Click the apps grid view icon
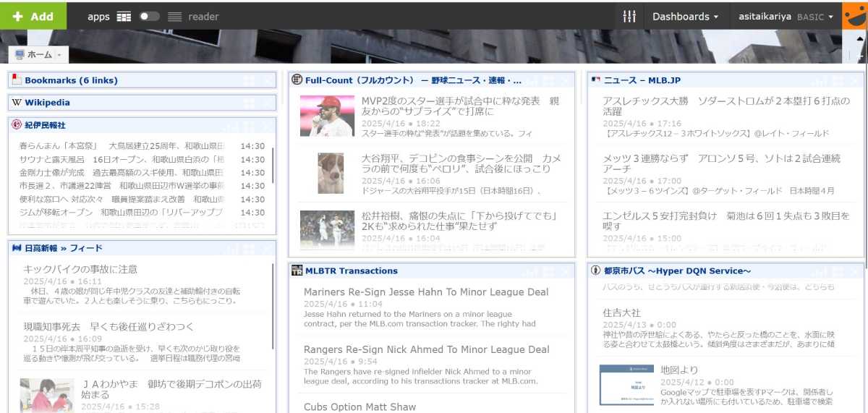The image size is (868, 413). (124, 16)
